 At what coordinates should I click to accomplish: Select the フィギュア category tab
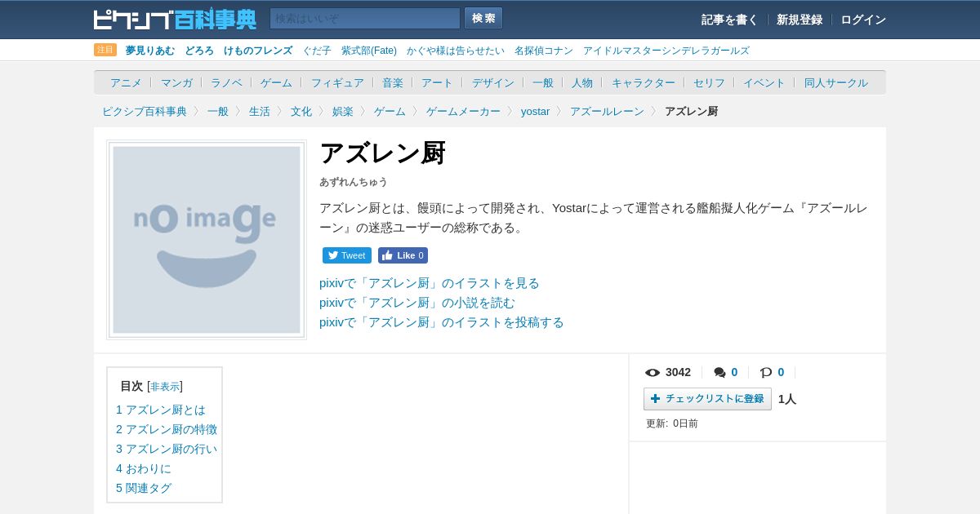coord(337,82)
